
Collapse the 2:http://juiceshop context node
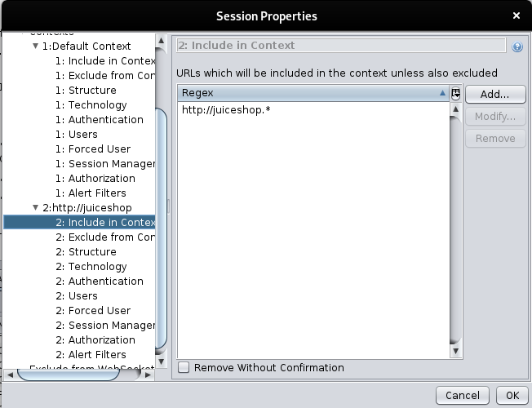[35, 208]
